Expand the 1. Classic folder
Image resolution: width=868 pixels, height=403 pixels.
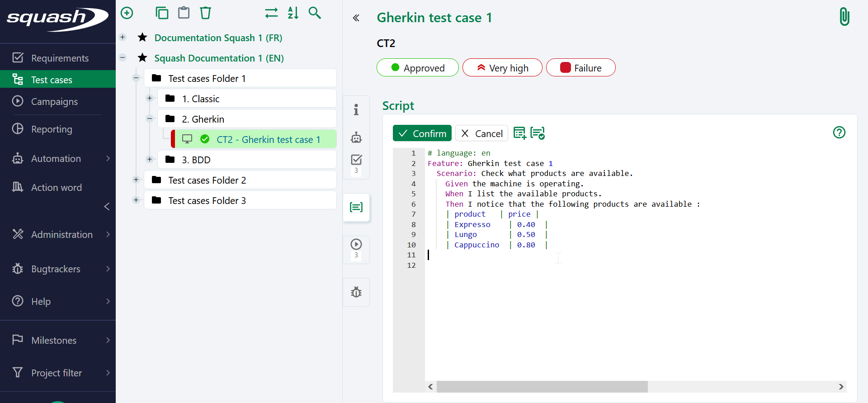click(x=150, y=98)
